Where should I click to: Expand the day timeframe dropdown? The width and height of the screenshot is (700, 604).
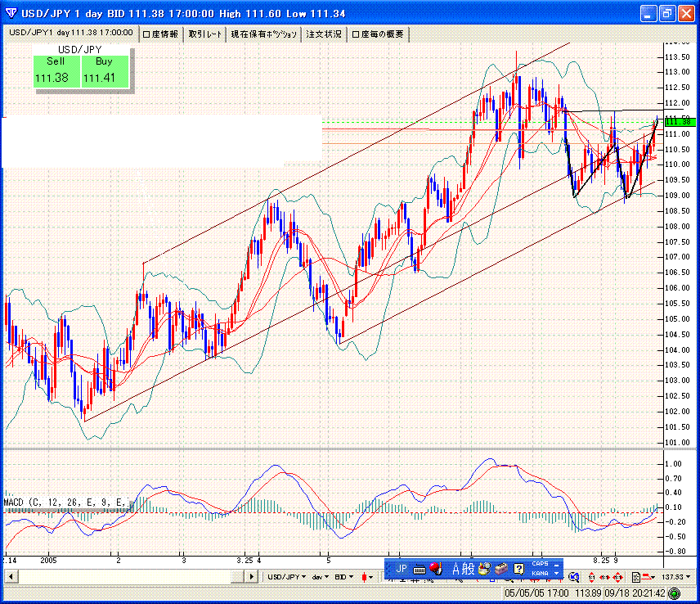pyautogui.click(x=317, y=577)
